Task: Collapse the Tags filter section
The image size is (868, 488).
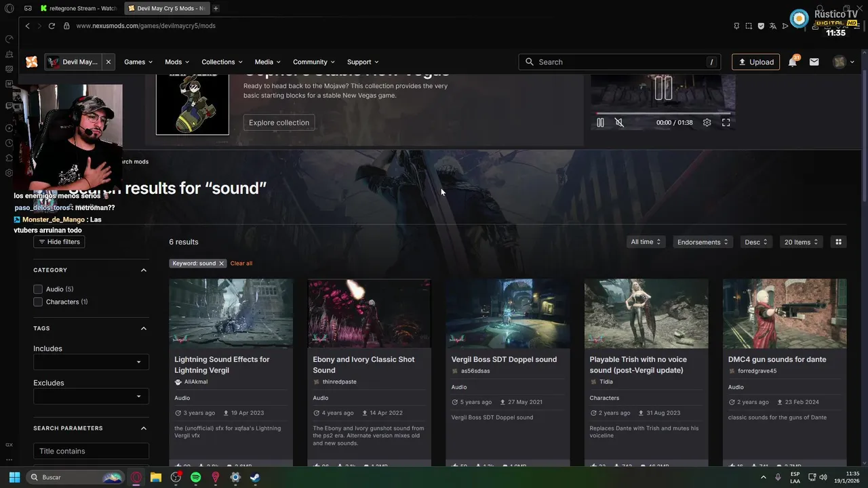Action: [x=144, y=328]
